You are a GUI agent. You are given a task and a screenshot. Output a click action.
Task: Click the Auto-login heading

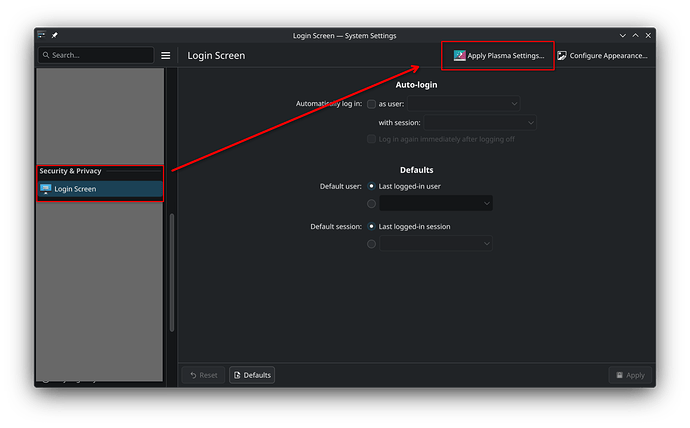tap(416, 85)
